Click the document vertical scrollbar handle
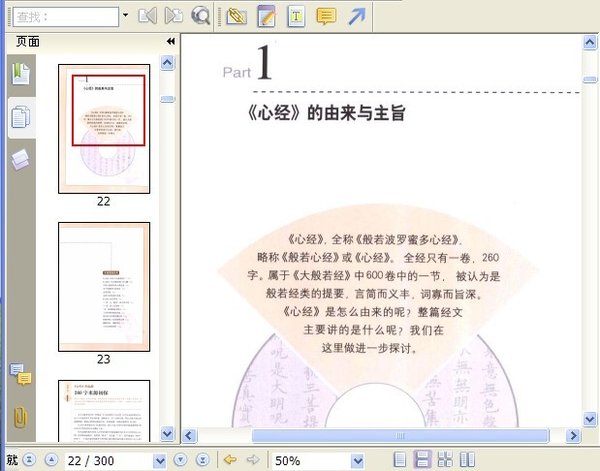The image size is (600, 471). (590, 80)
